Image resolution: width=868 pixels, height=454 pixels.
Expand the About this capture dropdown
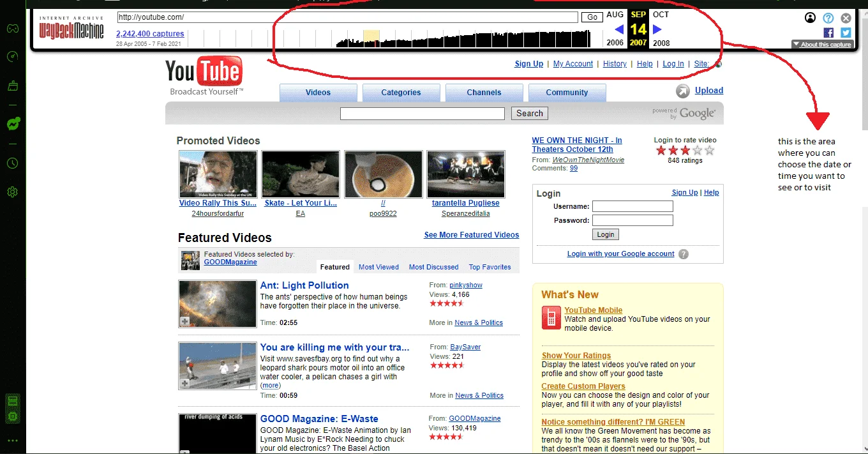click(x=822, y=45)
